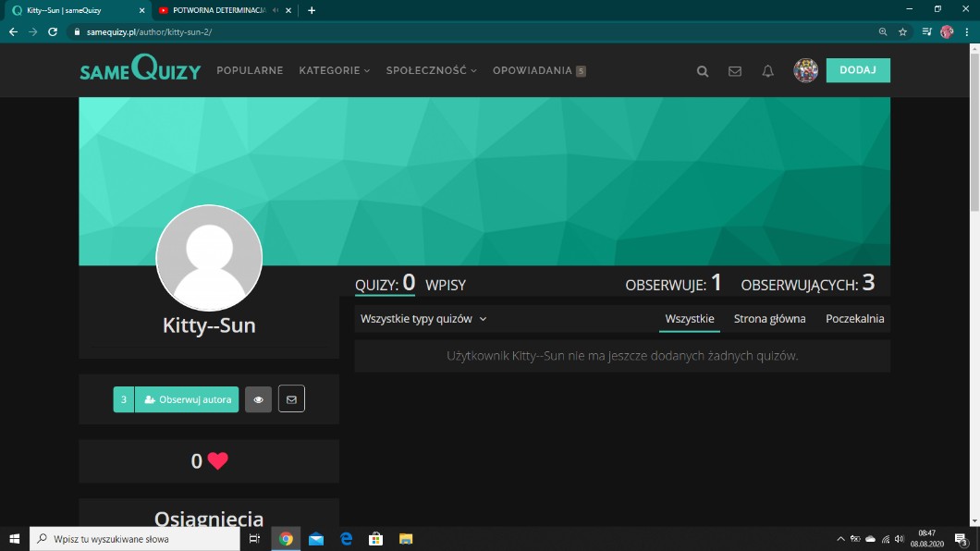980x551 pixels.
Task: Switch to the Poczekalnia tab
Action: pos(854,319)
